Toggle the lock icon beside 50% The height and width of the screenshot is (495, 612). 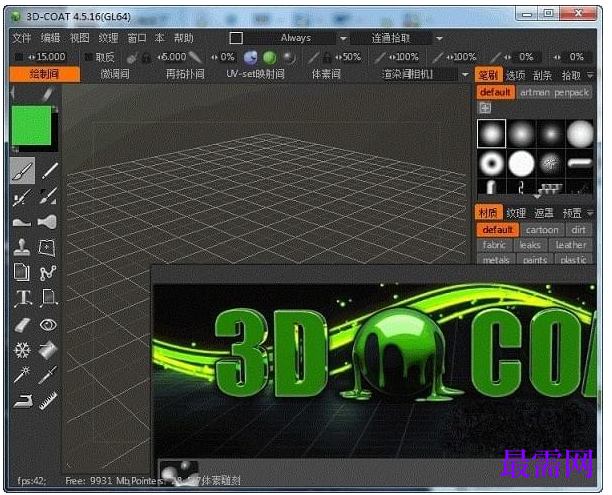pos(327,58)
